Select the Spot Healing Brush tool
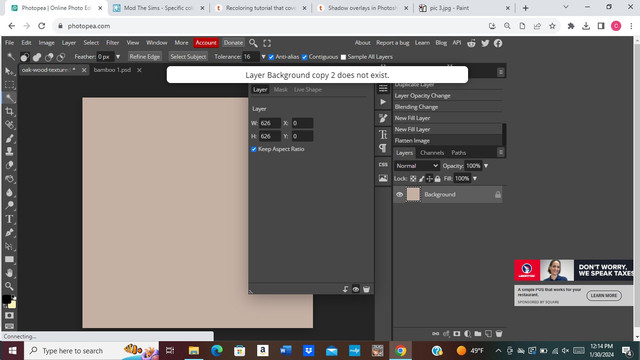The height and width of the screenshot is (360, 640). 9,125
